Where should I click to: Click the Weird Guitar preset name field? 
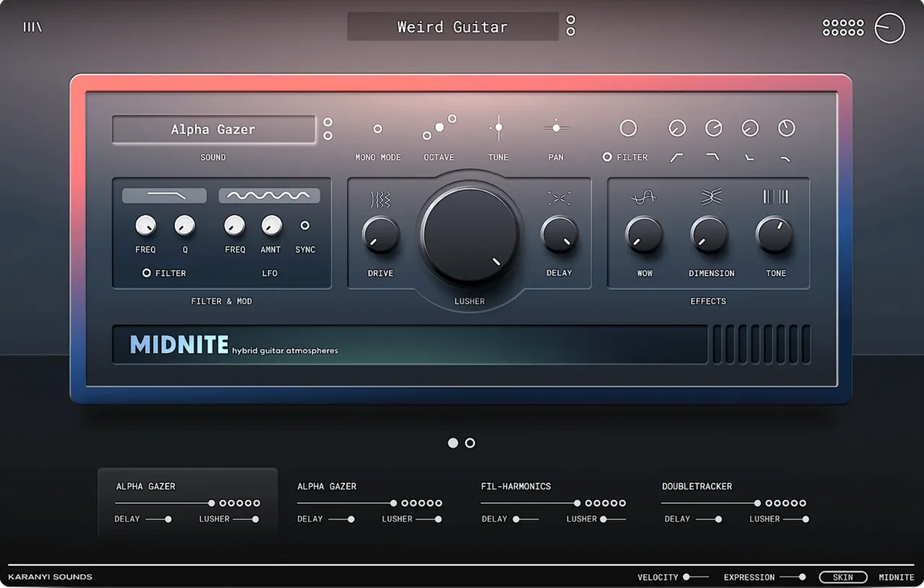coord(454,26)
